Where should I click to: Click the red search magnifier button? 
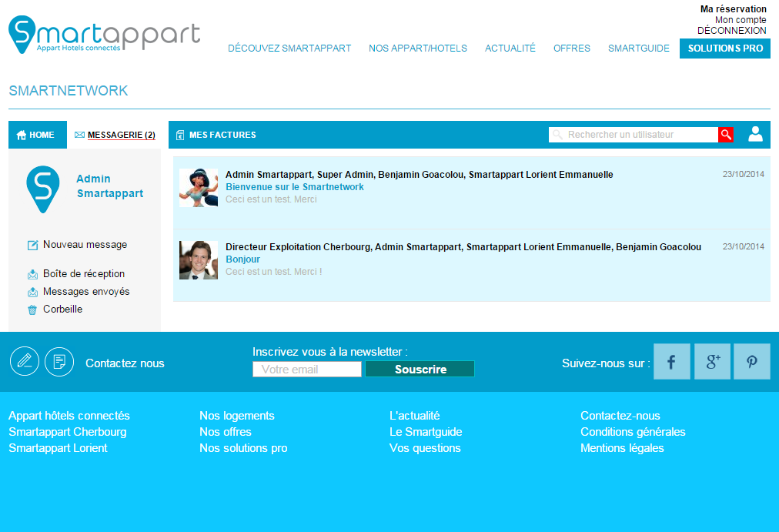[x=725, y=135]
